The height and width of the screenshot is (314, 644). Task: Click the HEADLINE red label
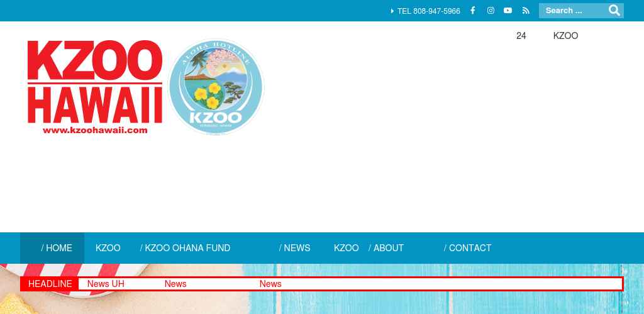pyautogui.click(x=50, y=284)
